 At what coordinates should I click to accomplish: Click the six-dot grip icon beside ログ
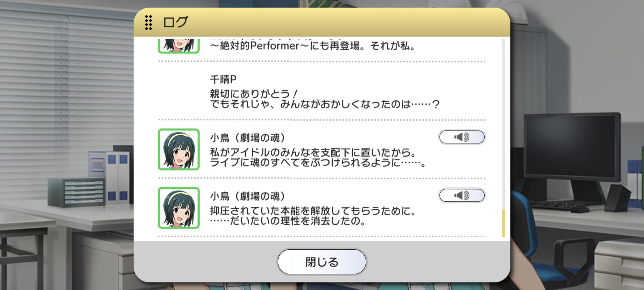coord(148,22)
